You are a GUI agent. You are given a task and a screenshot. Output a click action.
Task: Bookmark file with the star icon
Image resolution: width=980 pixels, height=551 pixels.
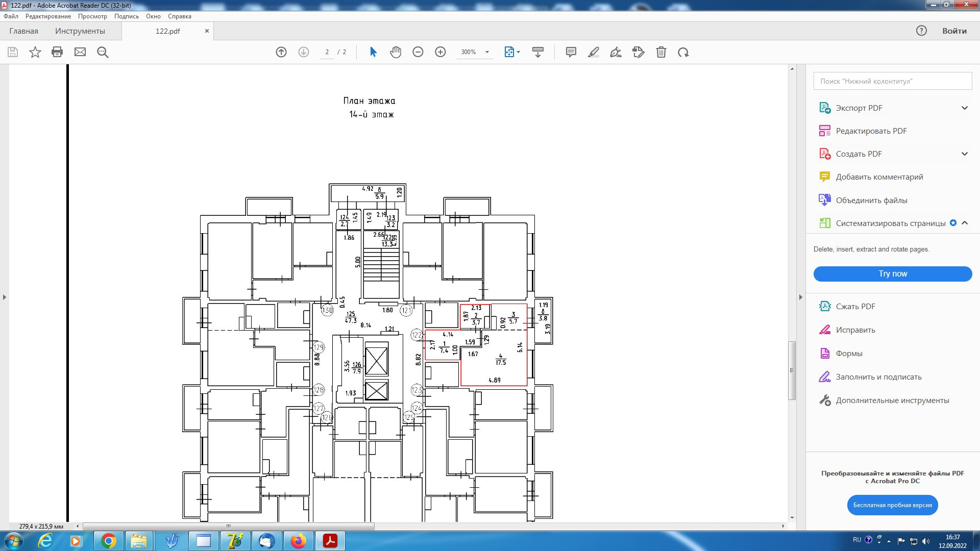(35, 52)
